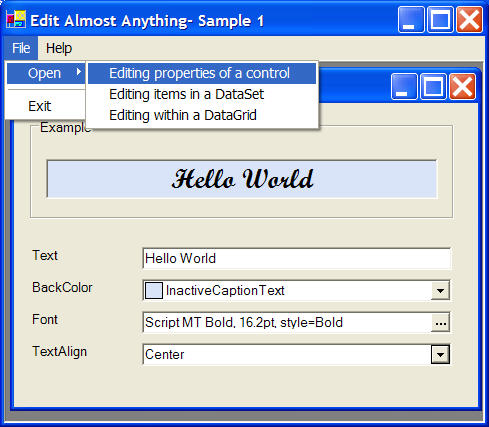Viewport: 489px width, 427px height.
Task: Click the InactiveCaptionText color swatch
Action: click(154, 290)
